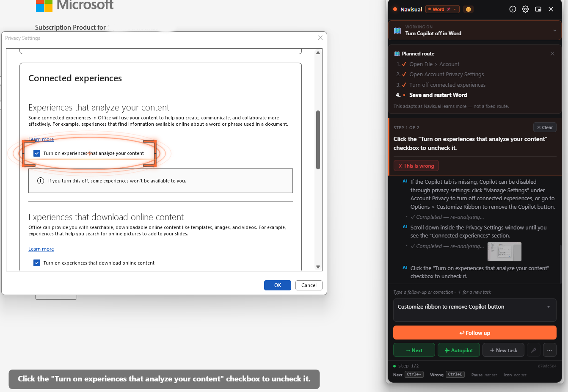
Task: Click the Microsoft logo behind the dialog
Action: coord(44,6)
